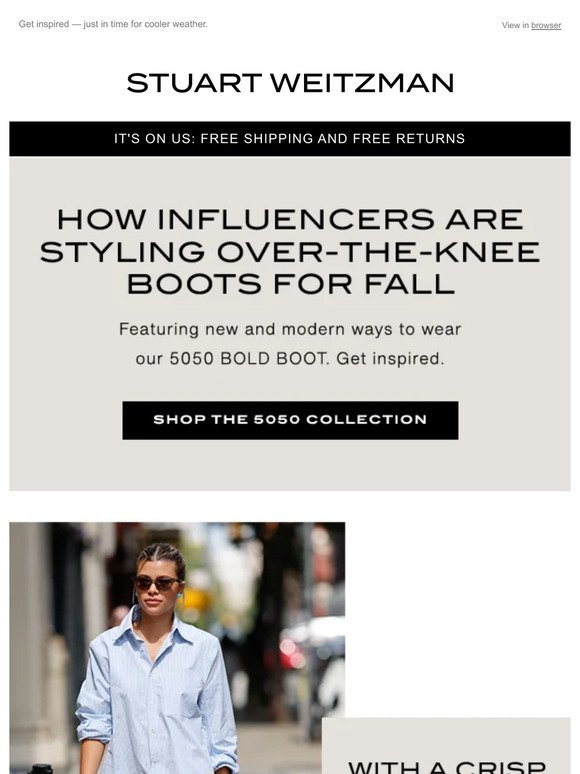Image resolution: width=580 pixels, height=774 pixels.
Task: Select the 'With a crisp' caption heading
Action: pos(447,767)
